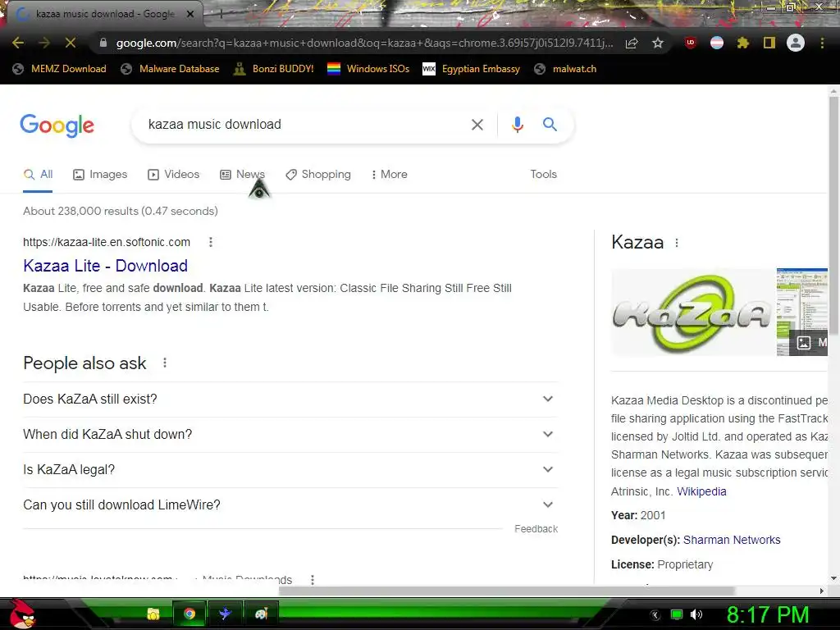Open the malwat.ch bookmark

coord(566,69)
